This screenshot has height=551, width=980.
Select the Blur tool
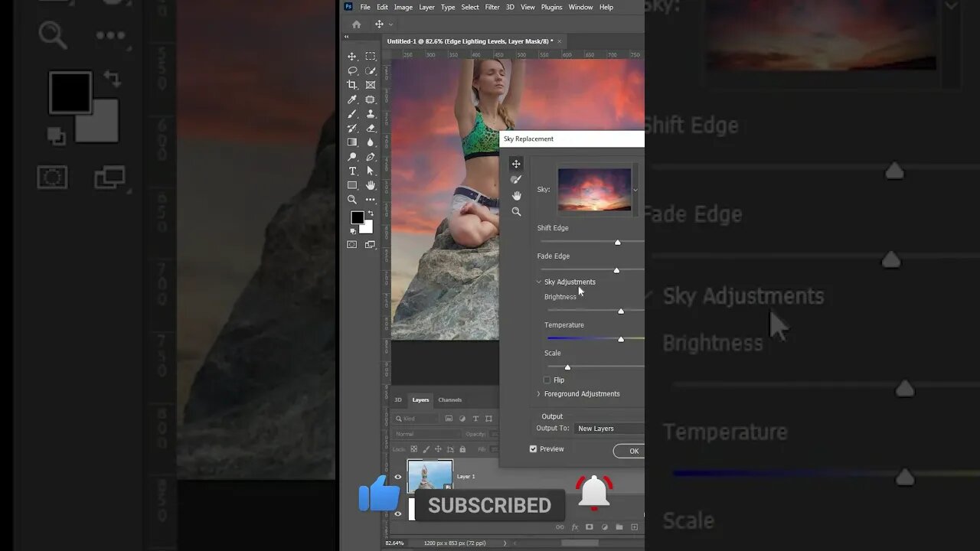[371, 142]
